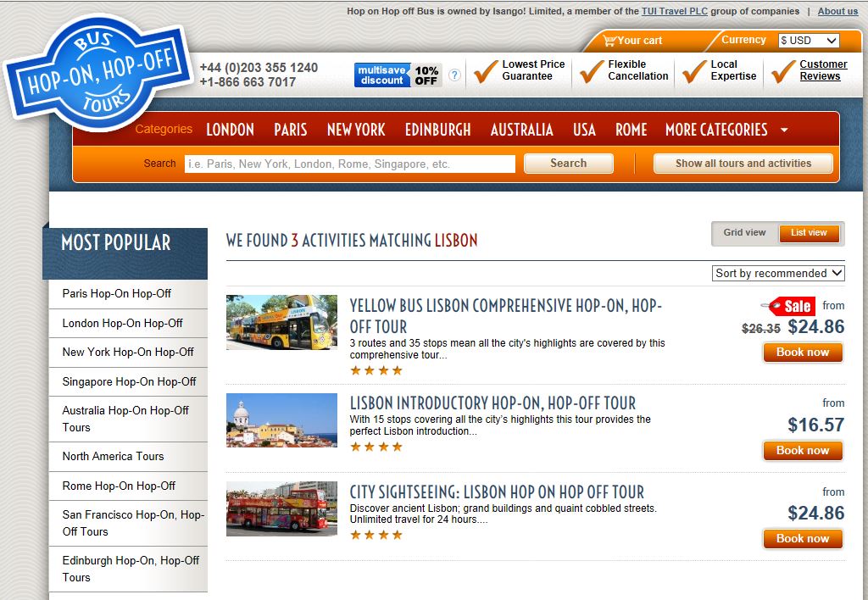Click the struck-through $26.35 price
Image resolution: width=868 pixels, height=600 pixels.
tap(760, 329)
